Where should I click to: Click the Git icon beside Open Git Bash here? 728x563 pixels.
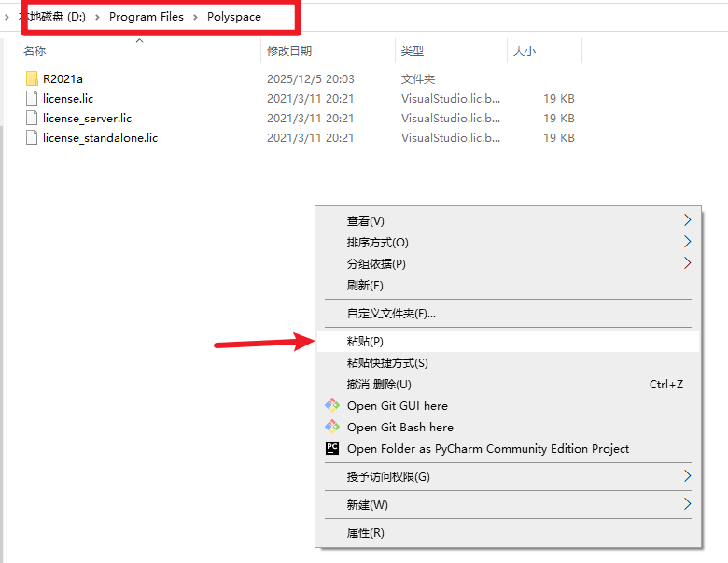click(332, 427)
